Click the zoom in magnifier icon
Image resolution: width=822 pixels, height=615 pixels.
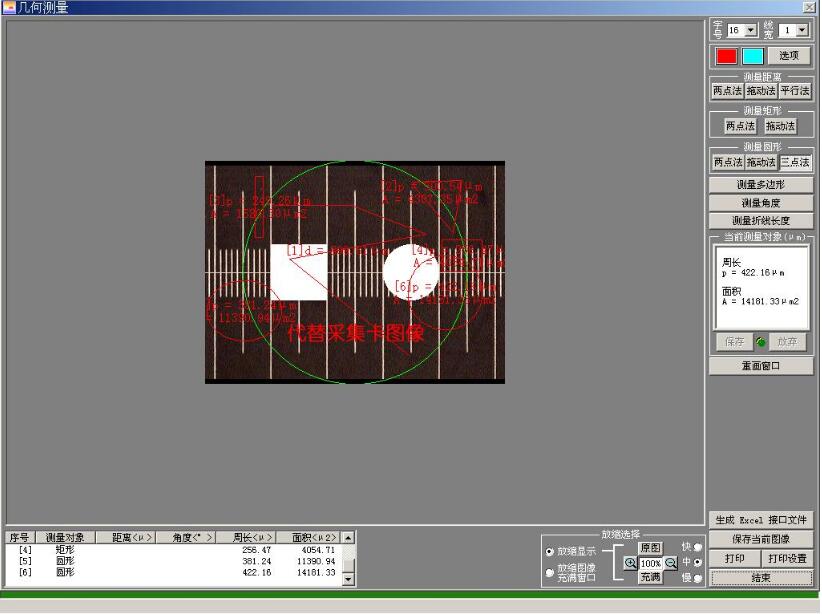tap(630, 563)
